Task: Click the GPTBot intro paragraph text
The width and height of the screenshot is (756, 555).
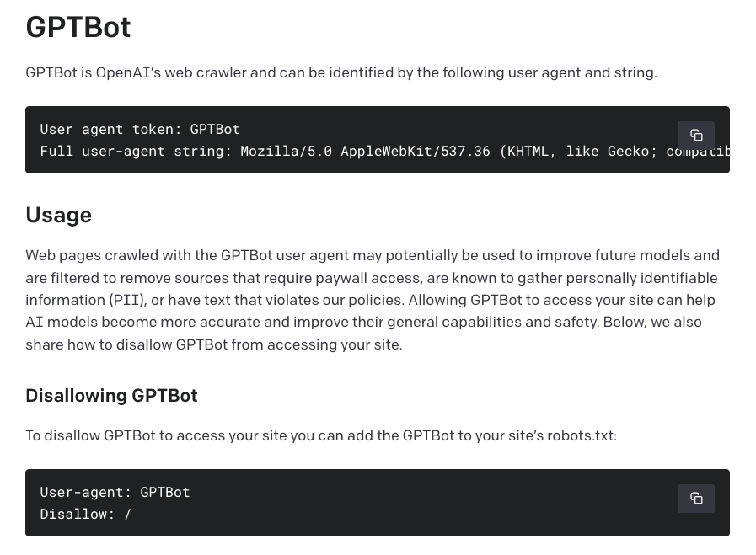Action: pyautogui.click(x=340, y=72)
